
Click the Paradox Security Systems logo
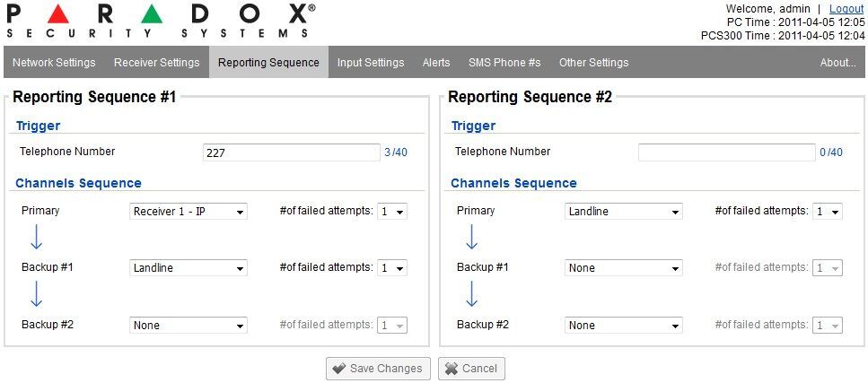pos(161,20)
